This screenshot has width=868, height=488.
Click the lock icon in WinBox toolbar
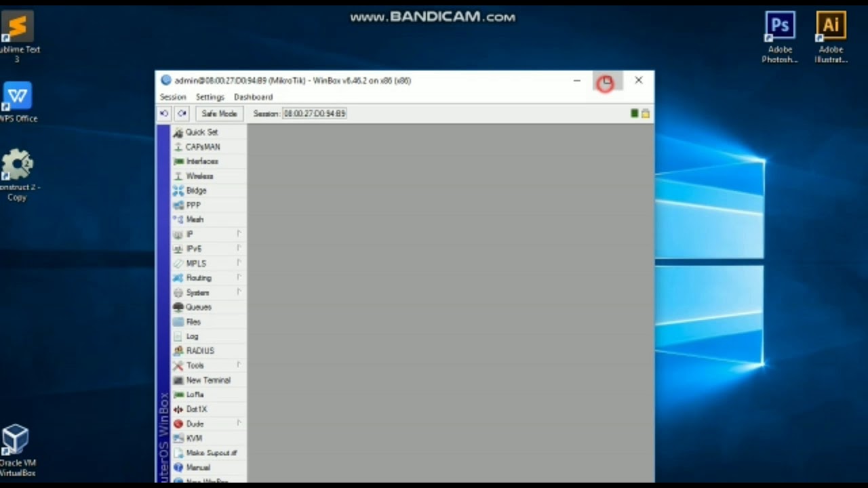[646, 114]
